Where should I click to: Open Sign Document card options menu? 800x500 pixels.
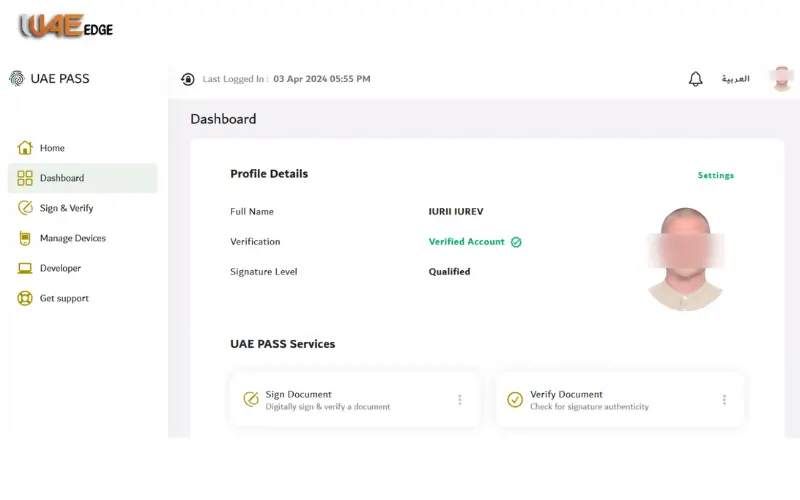(460, 399)
